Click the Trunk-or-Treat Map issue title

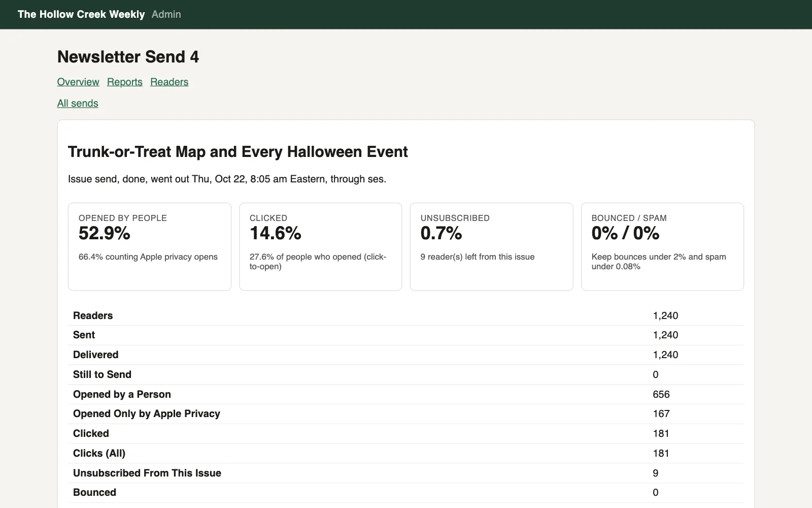click(238, 152)
